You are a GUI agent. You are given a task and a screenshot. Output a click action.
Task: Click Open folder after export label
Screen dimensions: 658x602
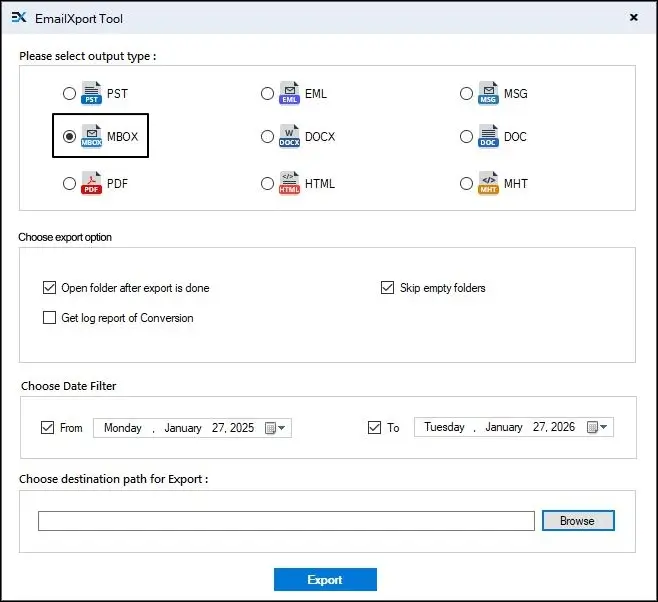[x=135, y=288]
